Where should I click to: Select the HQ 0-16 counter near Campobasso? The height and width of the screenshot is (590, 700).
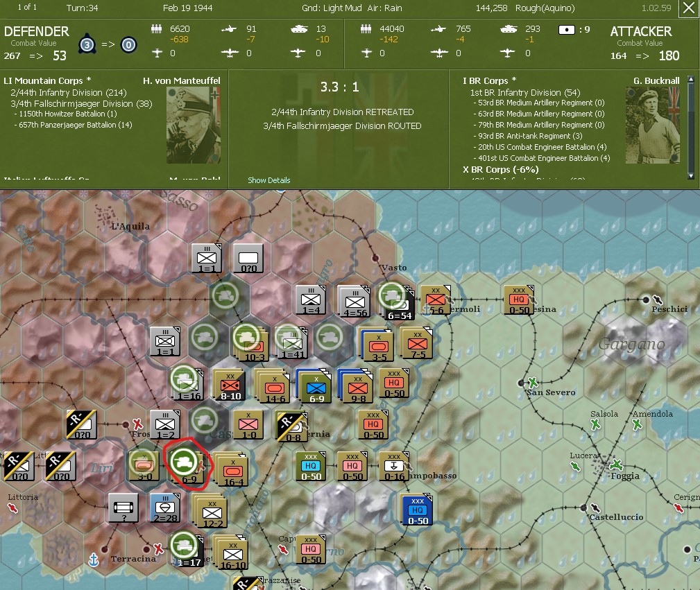pos(394,466)
